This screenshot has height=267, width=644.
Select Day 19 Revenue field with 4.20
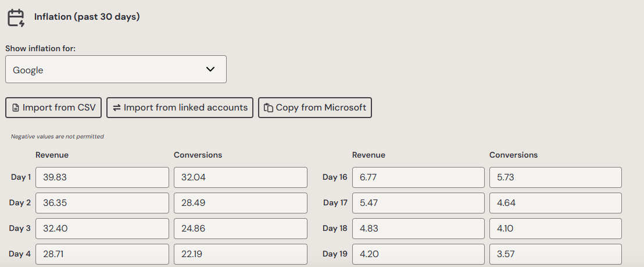click(x=418, y=254)
